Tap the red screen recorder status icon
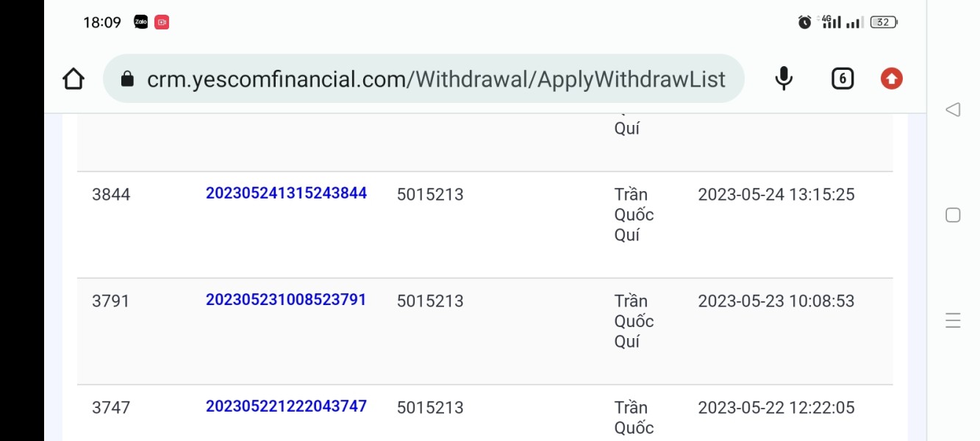This screenshot has width=980, height=441. pos(162,23)
